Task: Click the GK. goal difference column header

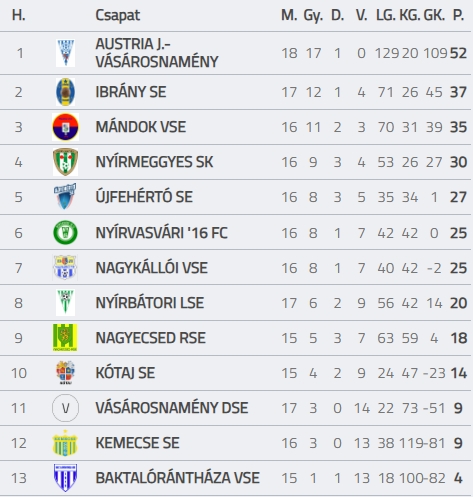Action: click(434, 15)
